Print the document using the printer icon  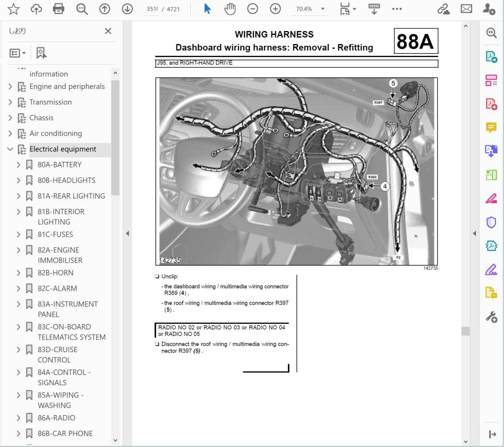point(59,9)
